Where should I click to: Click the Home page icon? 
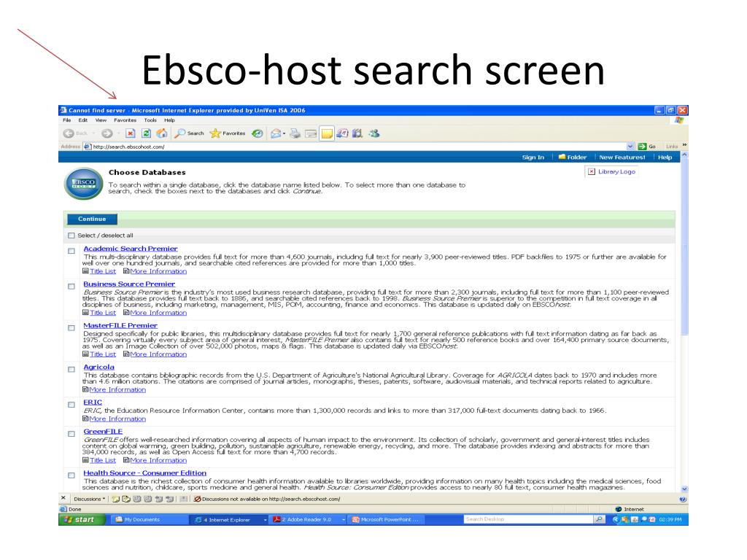(x=162, y=134)
